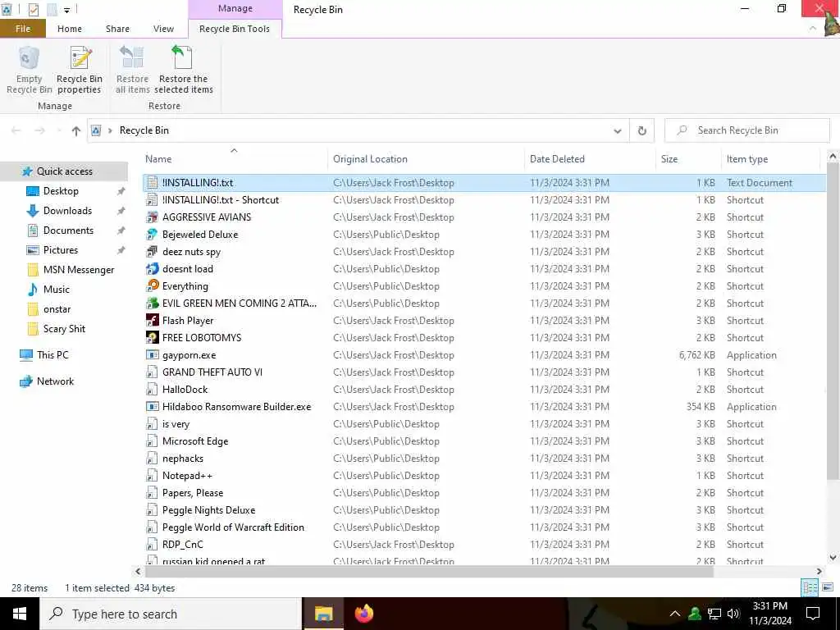Click in Search Recycle Bin field
The height and width of the screenshot is (630, 840).
point(746,130)
